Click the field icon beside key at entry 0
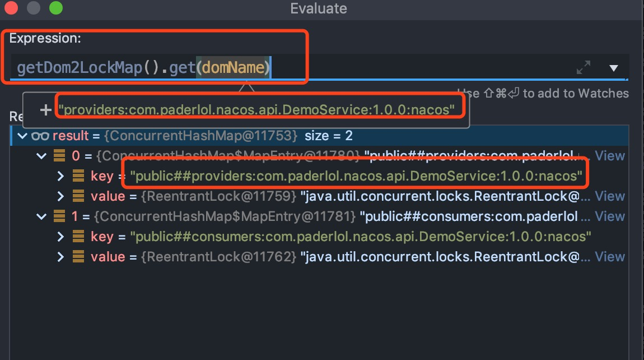 tap(78, 176)
